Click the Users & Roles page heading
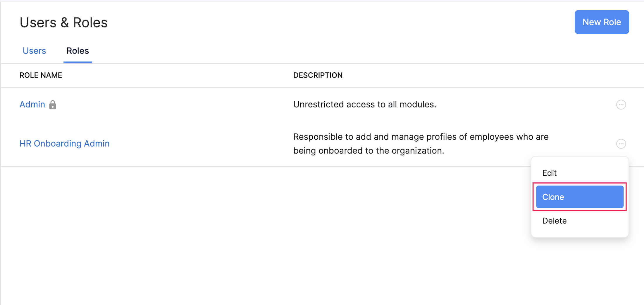644x305 pixels. click(x=63, y=22)
